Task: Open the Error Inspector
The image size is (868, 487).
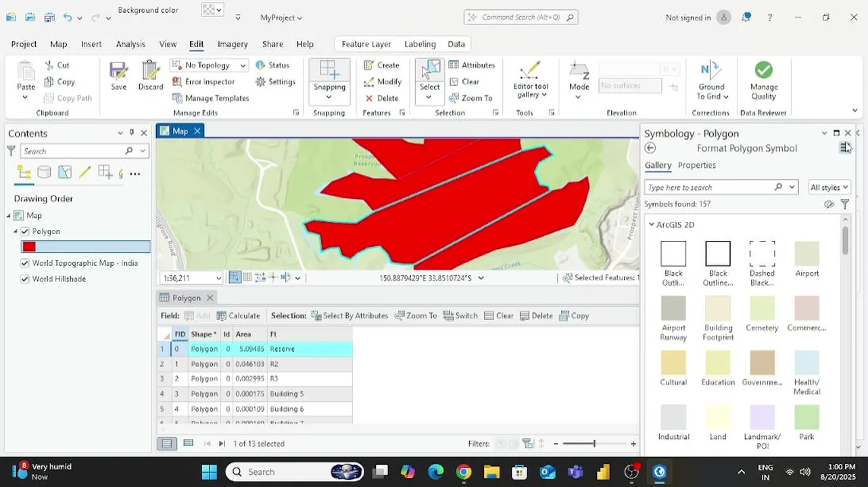Action: (x=203, y=82)
